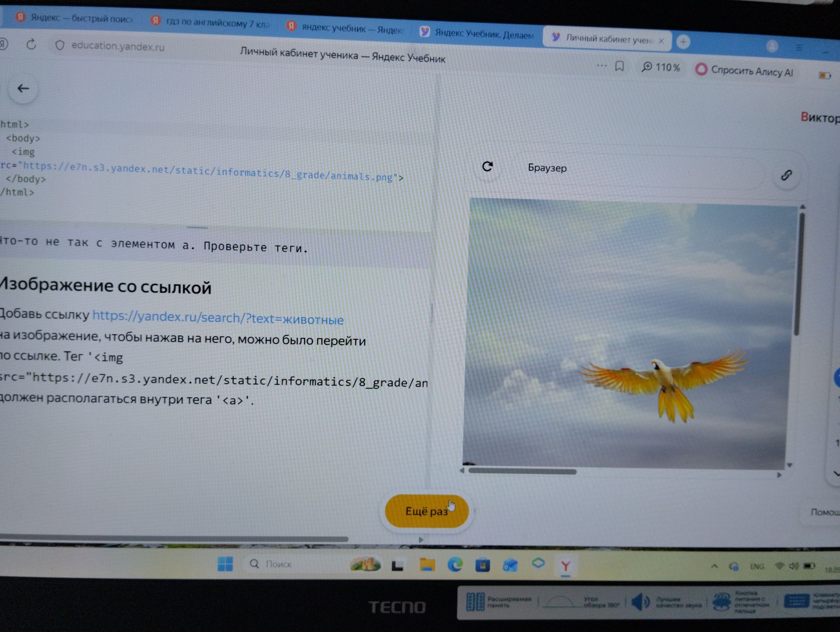Open the three-dots page menu

602,66
